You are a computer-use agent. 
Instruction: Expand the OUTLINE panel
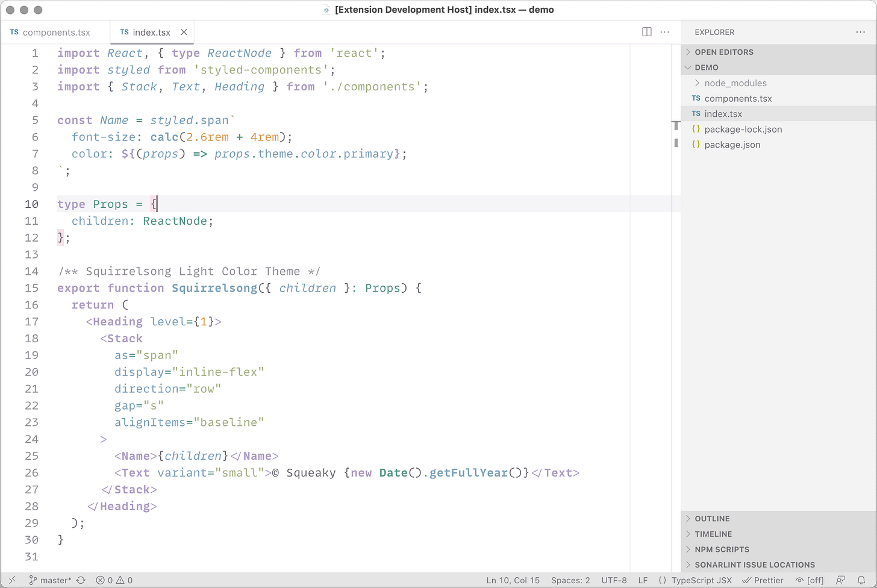click(x=779, y=519)
